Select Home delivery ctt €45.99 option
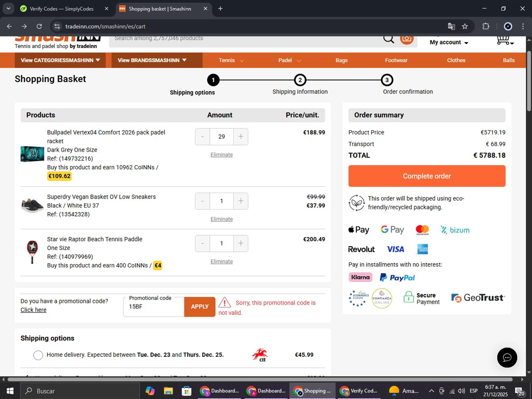 click(38, 355)
